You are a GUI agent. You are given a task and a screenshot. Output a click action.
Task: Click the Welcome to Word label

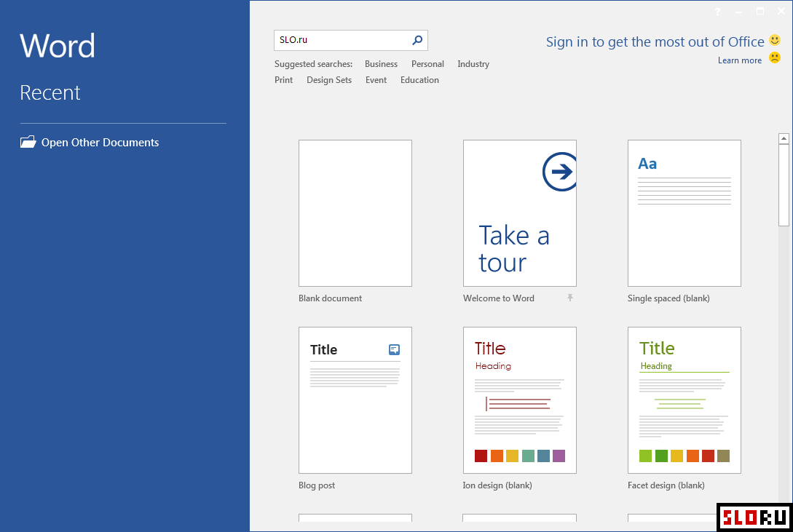pos(498,298)
